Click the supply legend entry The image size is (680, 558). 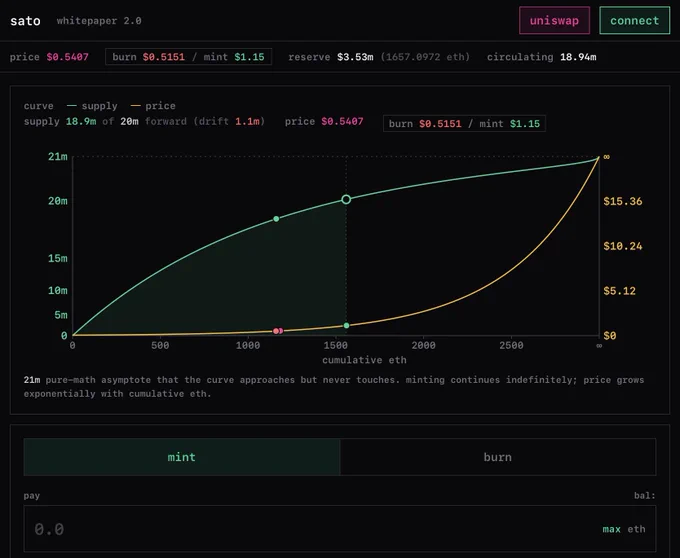click(92, 106)
